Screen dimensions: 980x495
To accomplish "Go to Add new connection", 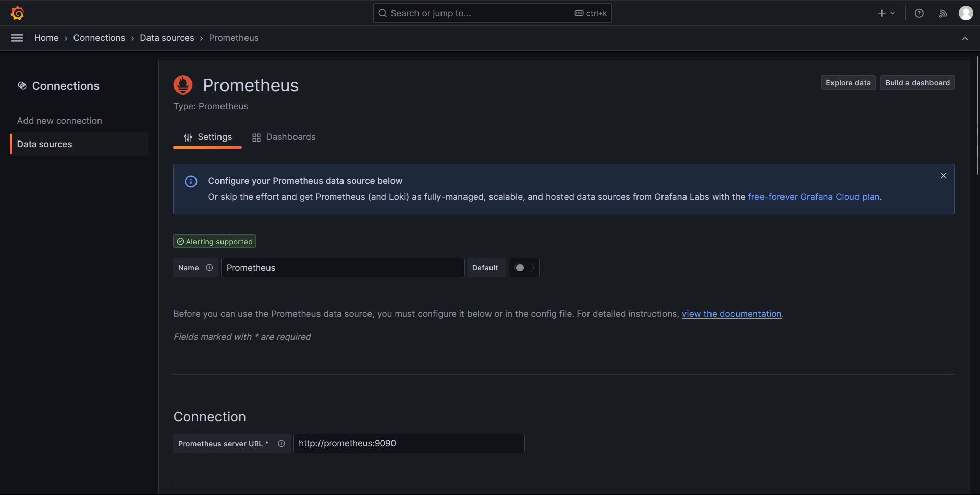I will click(60, 121).
